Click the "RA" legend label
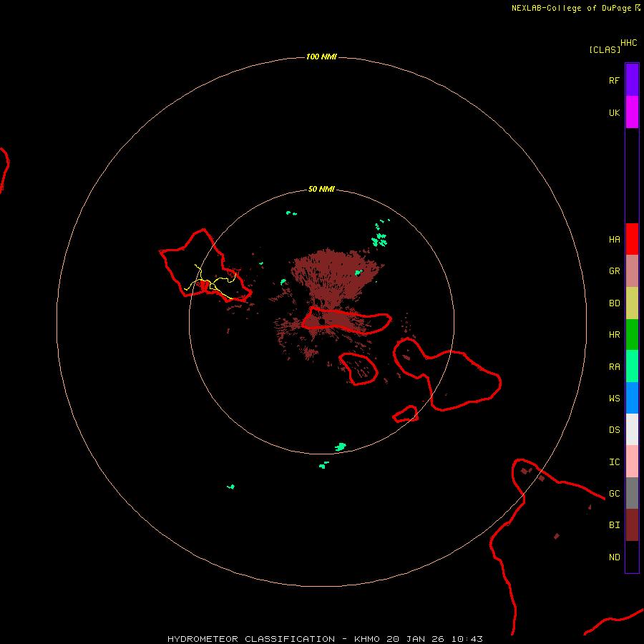Image resolution: width=644 pixels, height=644 pixels. [x=614, y=367]
